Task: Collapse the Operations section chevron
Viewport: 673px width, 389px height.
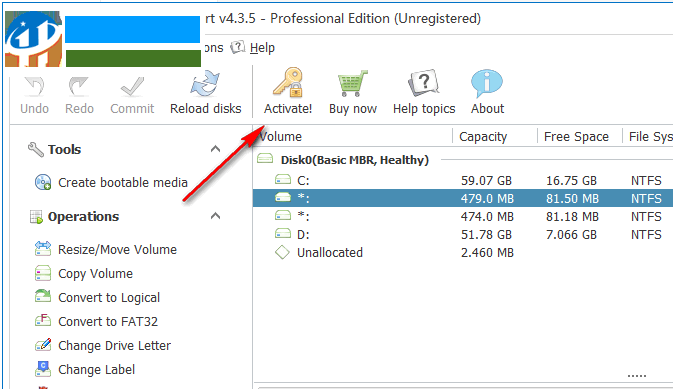Action: 215,216
